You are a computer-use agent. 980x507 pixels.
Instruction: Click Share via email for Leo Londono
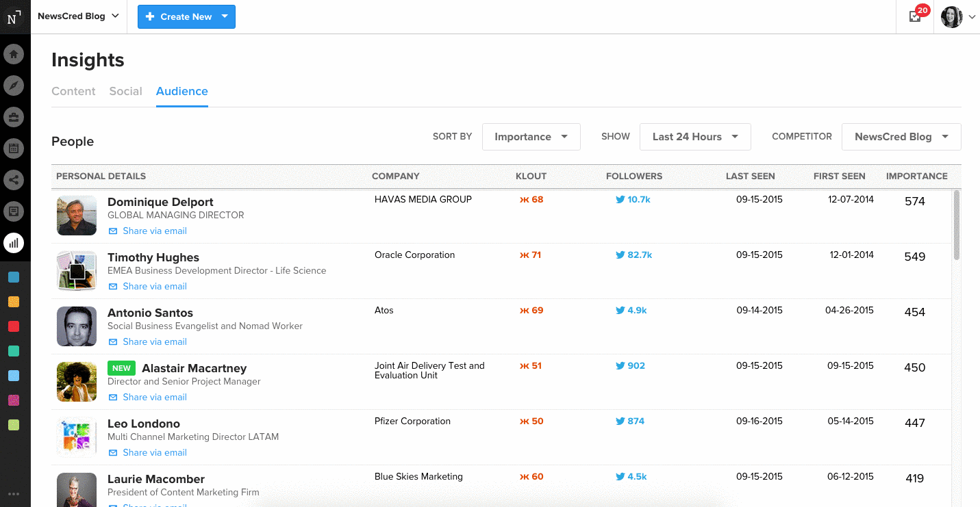(148, 452)
